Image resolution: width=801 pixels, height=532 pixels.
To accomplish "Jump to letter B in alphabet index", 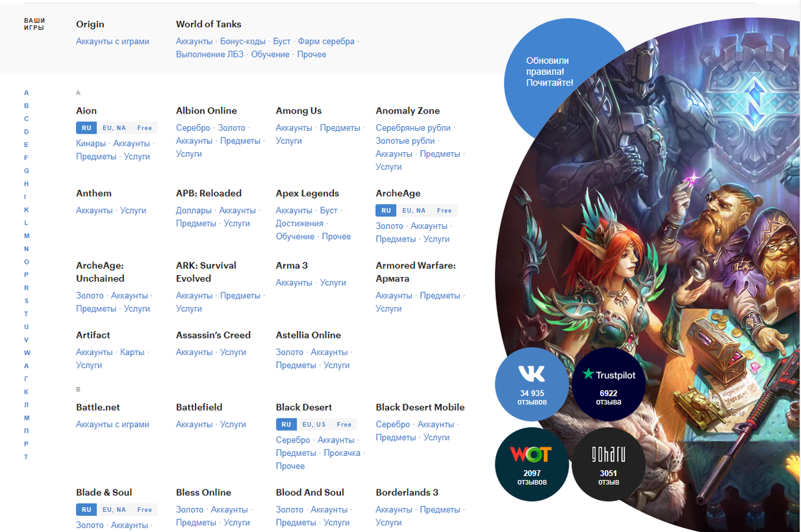I will point(27,105).
